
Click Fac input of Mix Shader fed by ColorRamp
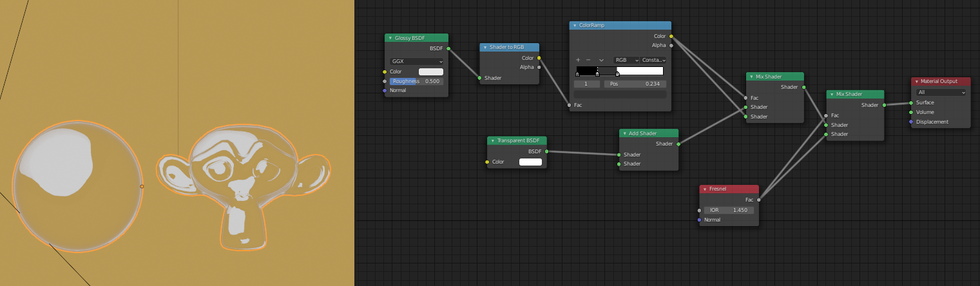[x=746, y=98]
